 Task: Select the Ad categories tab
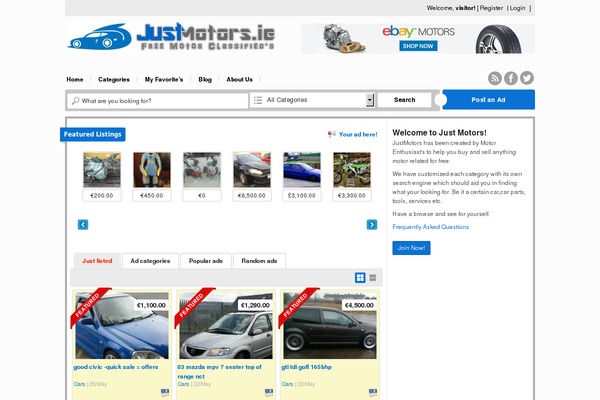150,261
